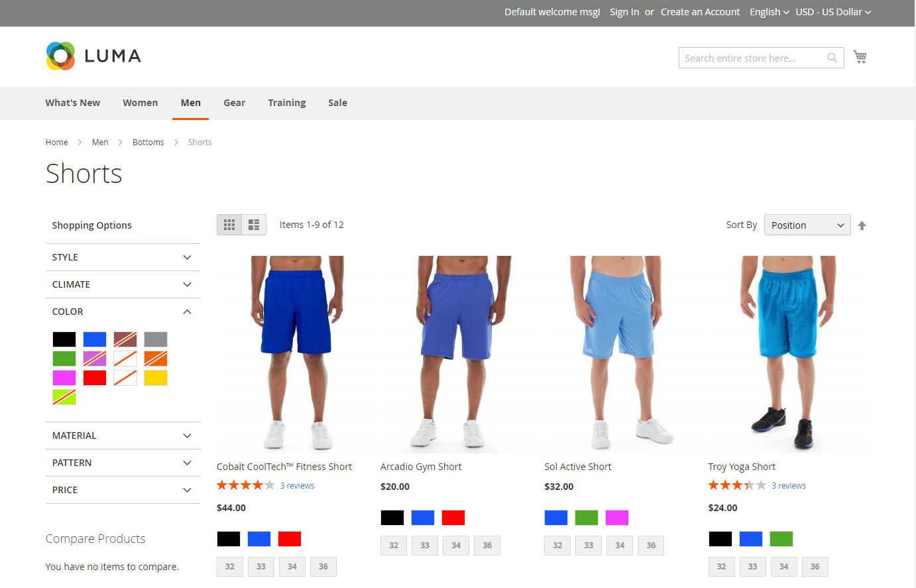The width and height of the screenshot is (916, 588).
Task: Open the Training menu
Action: tap(287, 103)
